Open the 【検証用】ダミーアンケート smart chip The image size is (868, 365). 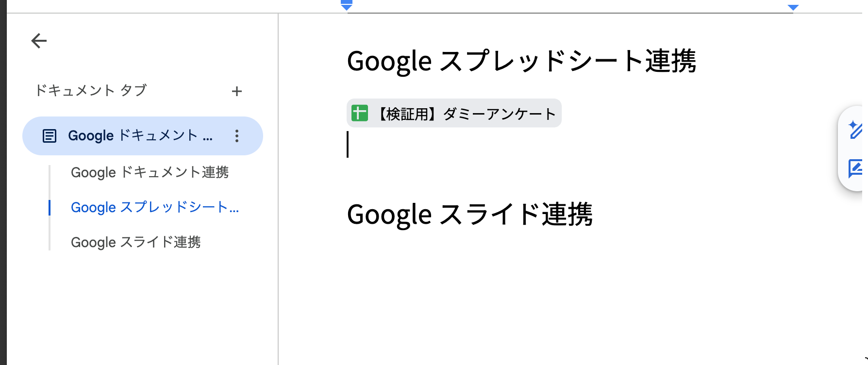[x=454, y=113]
